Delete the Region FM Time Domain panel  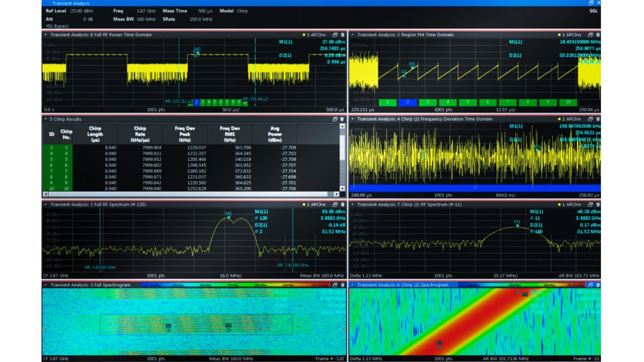point(598,35)
